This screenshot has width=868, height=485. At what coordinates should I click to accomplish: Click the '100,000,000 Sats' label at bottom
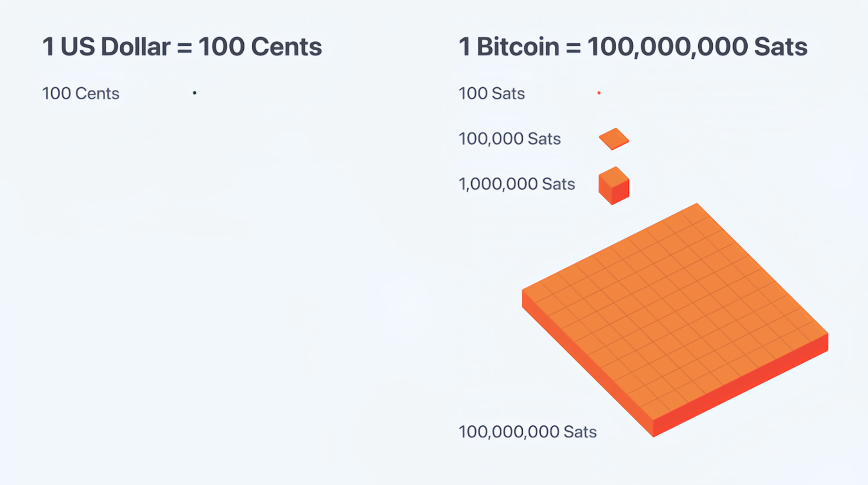527,431
